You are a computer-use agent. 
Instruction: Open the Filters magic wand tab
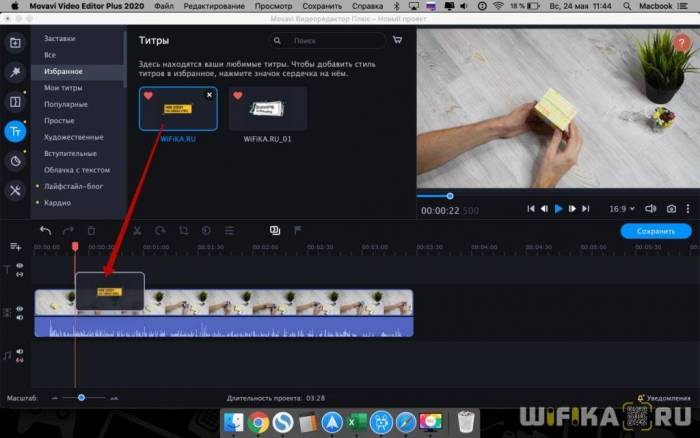click(x=15, y=72)
